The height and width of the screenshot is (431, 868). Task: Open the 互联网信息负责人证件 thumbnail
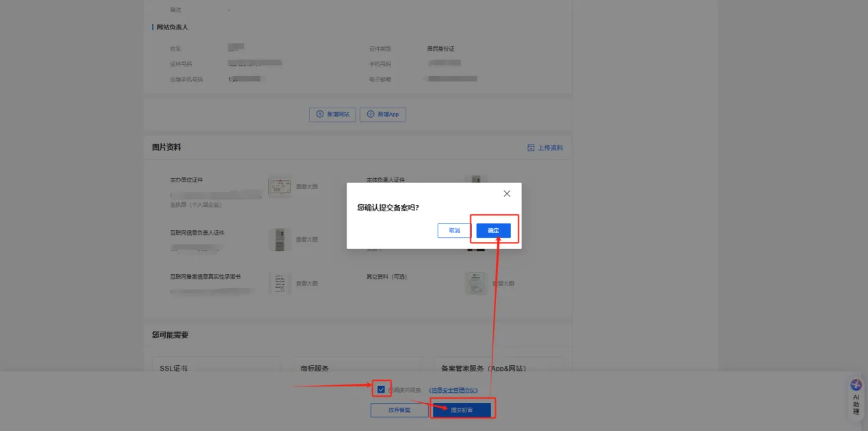tap(280, 239)
